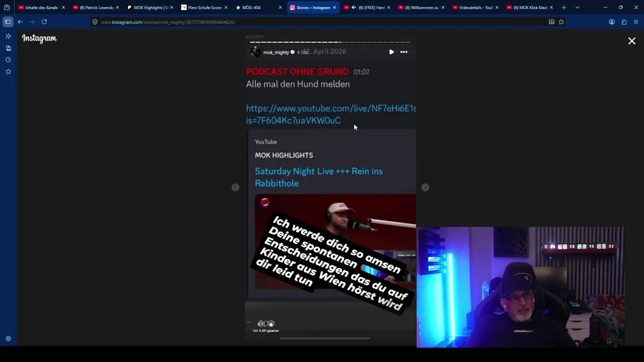Open the story three-dots options menu

(404, 52)
